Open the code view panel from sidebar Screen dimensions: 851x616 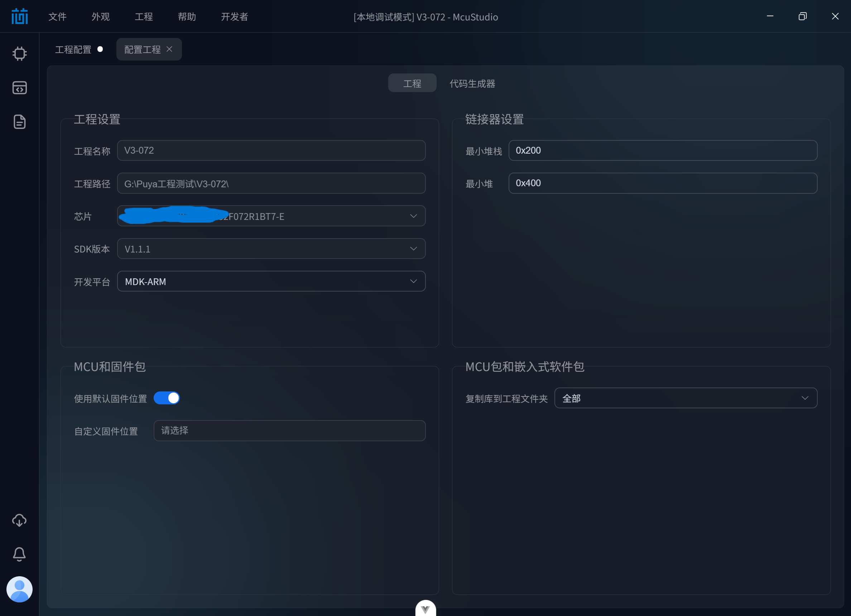[x=19, y=88]
